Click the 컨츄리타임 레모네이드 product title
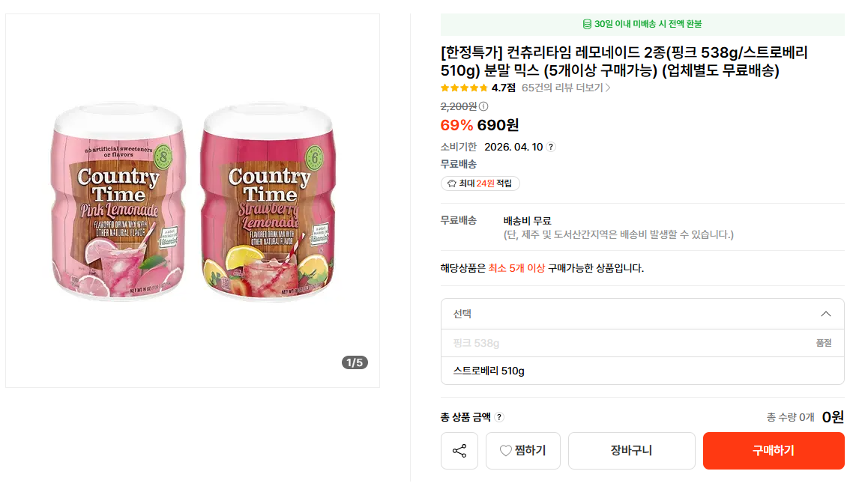 click(624, 61)
